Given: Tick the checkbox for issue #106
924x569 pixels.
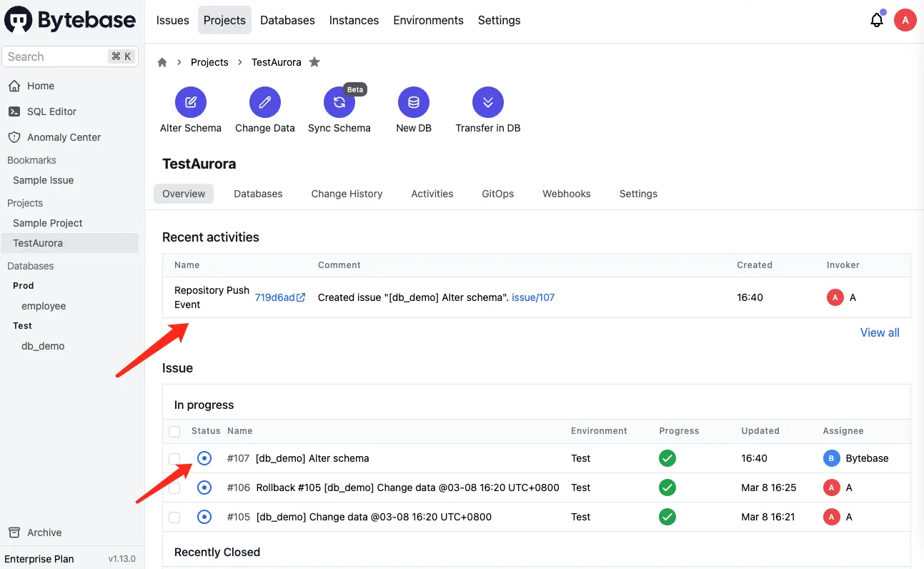Looking at the screenshot, I should point(174,488).
